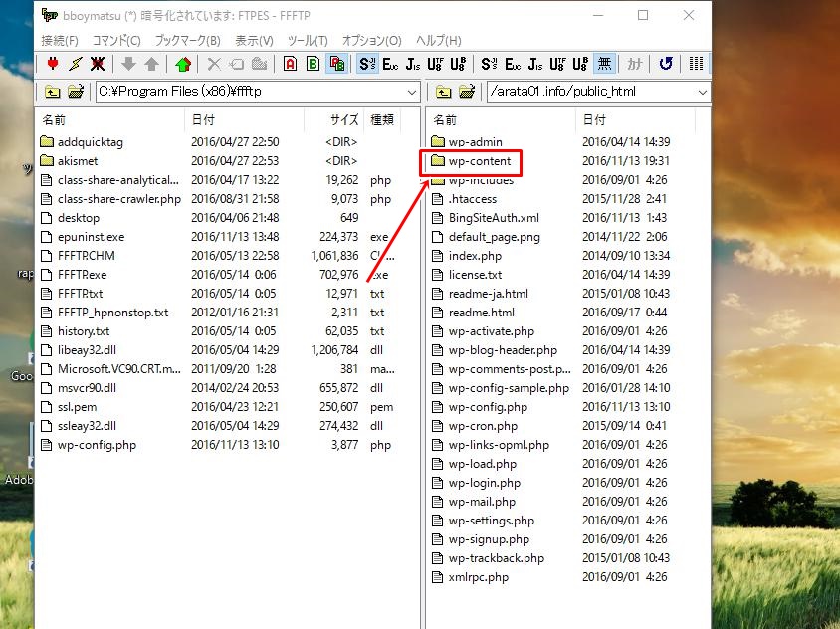Select the wp-content remote folder
840x629 pixels.
[x=472, y=161]
